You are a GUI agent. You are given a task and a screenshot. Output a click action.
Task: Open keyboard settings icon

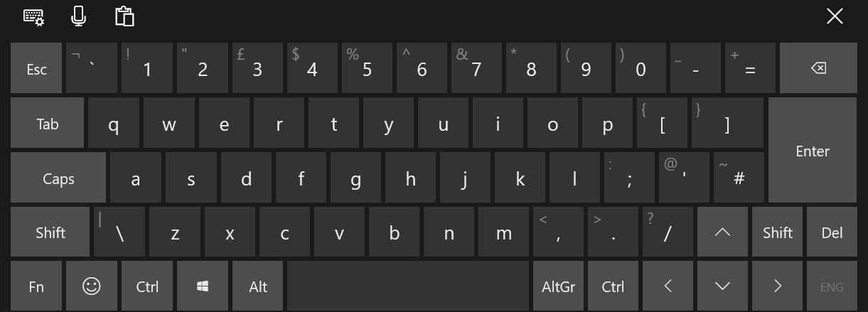pyautogui.click(x=33, y=17)
